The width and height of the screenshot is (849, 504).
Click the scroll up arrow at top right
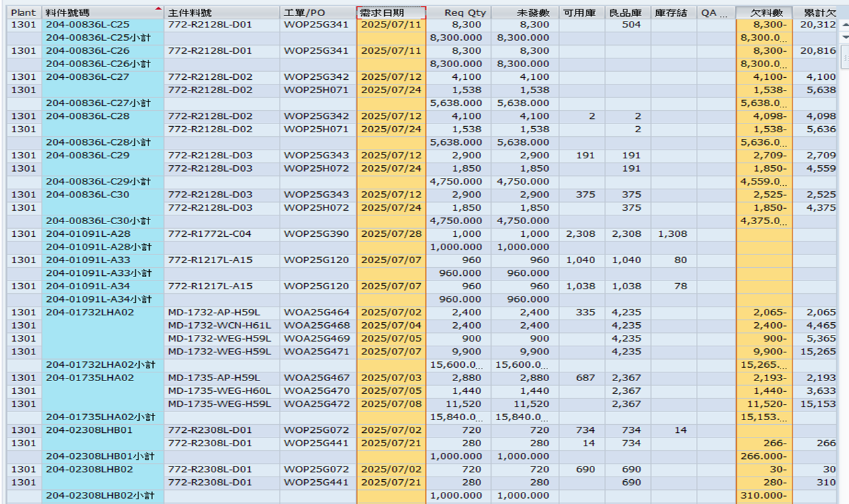[x=844, y=26]
